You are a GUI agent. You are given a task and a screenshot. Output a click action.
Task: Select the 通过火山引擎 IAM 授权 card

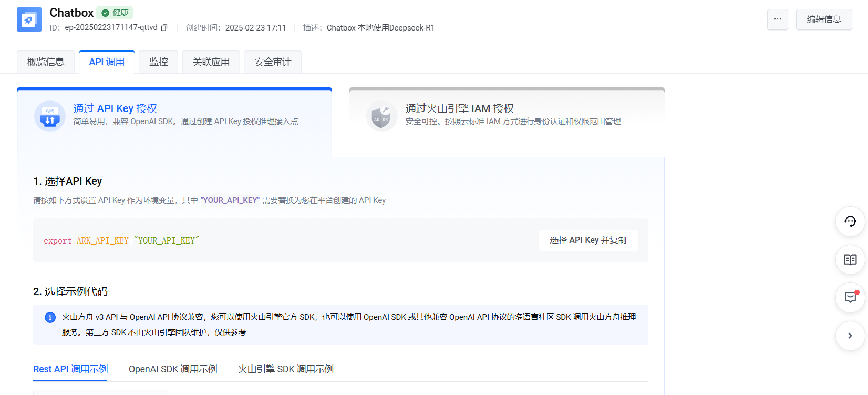click(507, 121)
